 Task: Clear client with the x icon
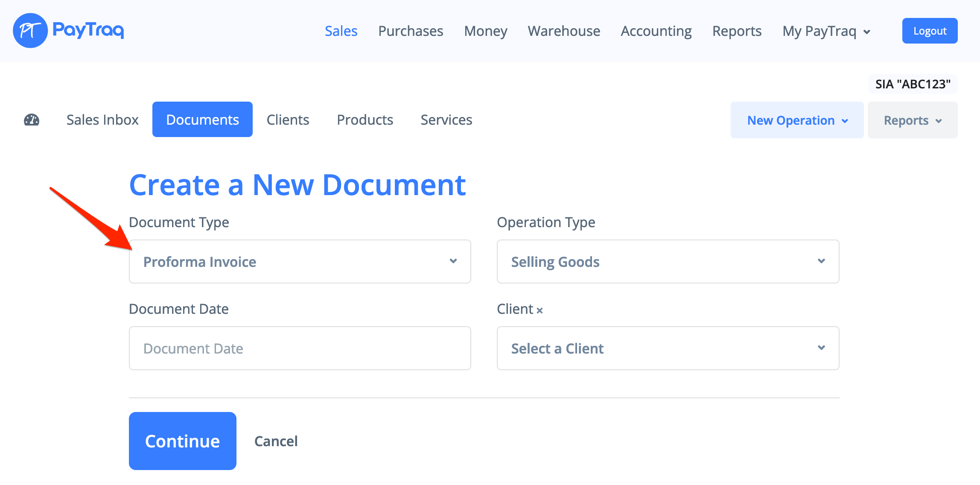[540, 310]
